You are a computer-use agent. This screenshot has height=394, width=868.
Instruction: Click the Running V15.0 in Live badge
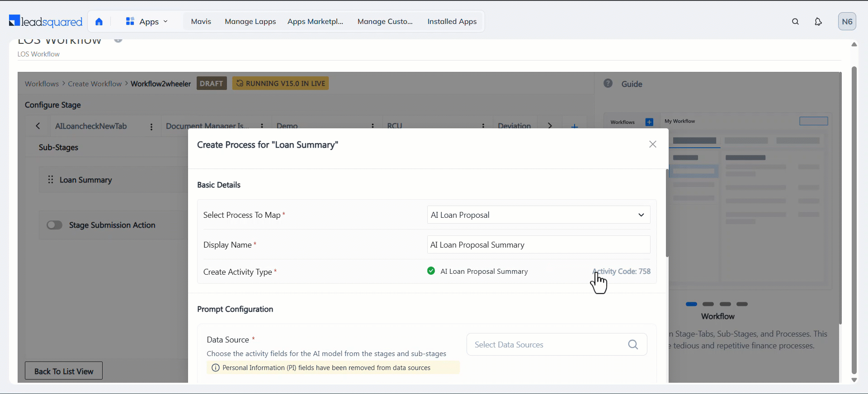[x=281, y=83]
